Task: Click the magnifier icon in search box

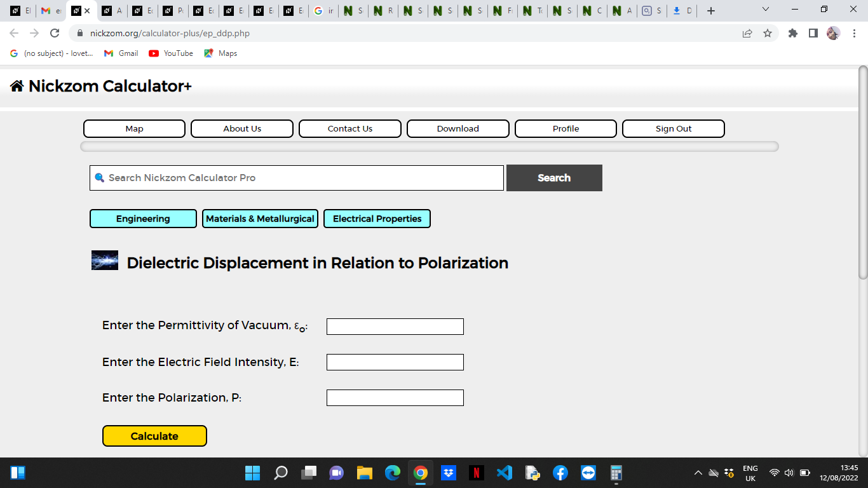Action: [x=99, y=178]
